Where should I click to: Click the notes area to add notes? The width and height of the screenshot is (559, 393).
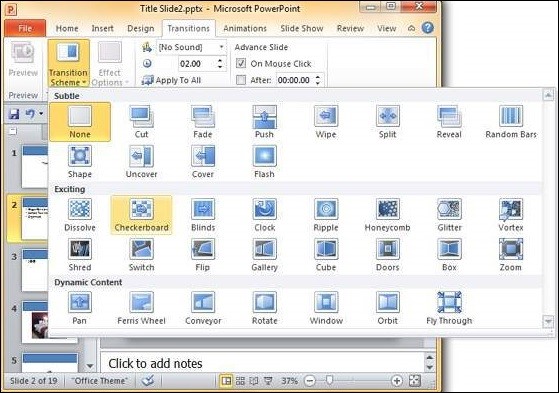click(262, 363)
